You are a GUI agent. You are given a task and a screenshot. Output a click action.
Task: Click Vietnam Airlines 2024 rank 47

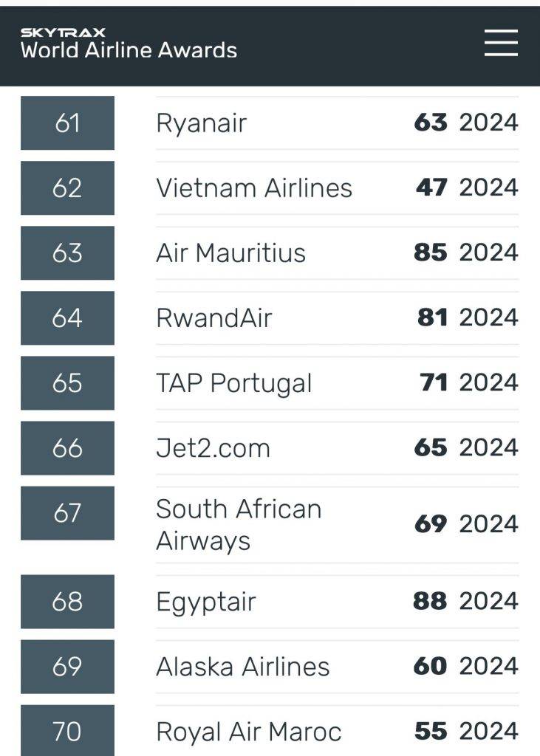click(431, 188)
